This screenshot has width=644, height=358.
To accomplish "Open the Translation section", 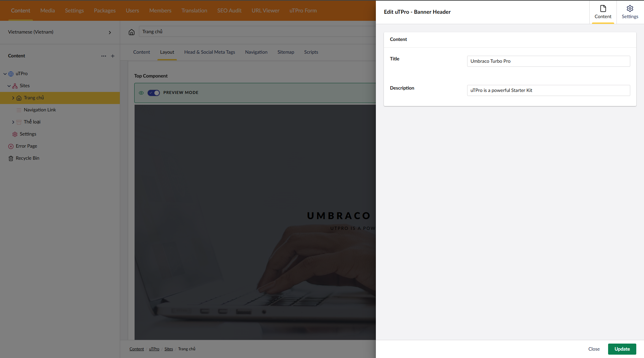I will point(194,11).
